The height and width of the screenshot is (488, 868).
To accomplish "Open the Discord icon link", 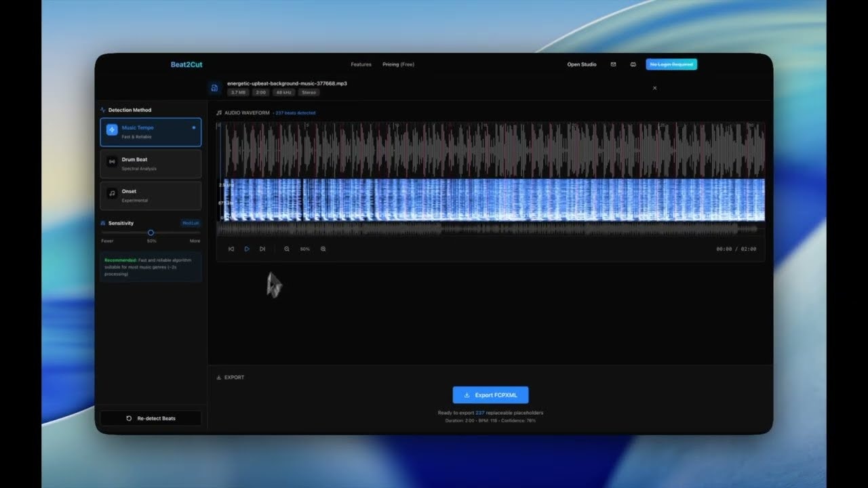I will (x=633, y=64).
